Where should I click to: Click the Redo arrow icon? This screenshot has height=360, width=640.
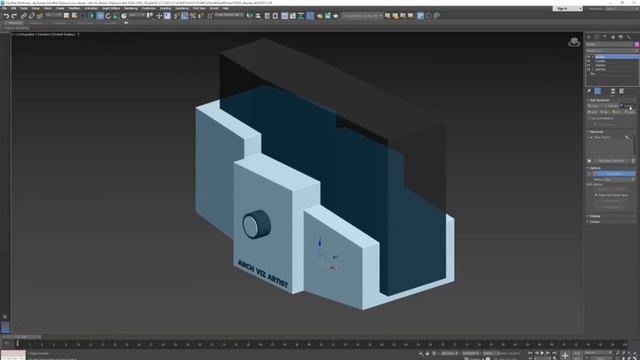click(14, 16)
